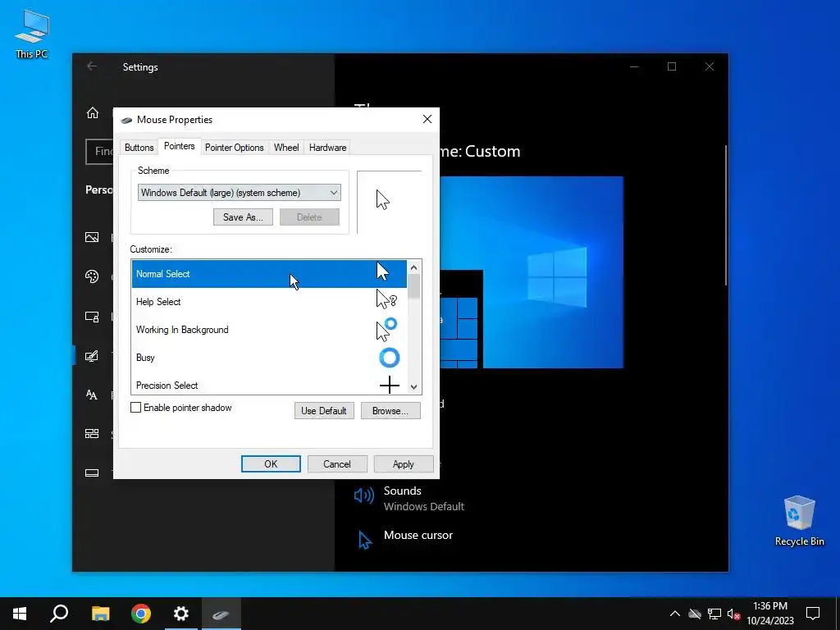
Task: Open the Scheme dropdown
Action: coord(239,193)
